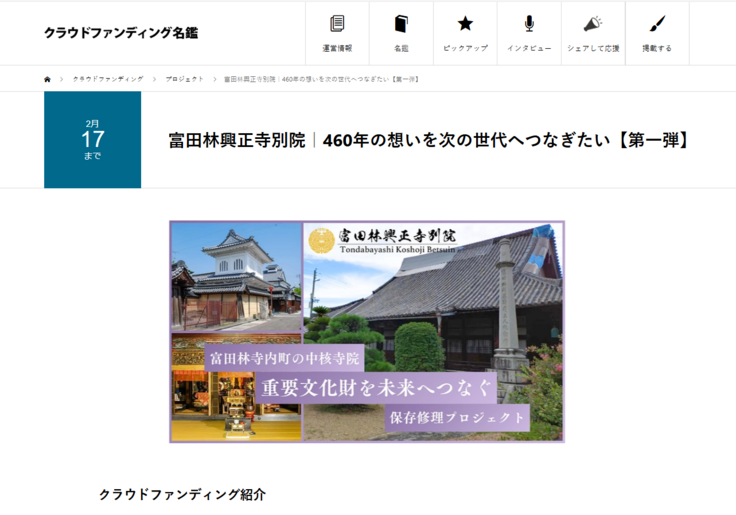Click the blue 2月17 deadline date badge
The image size is (736, 515).
(92, 140)
